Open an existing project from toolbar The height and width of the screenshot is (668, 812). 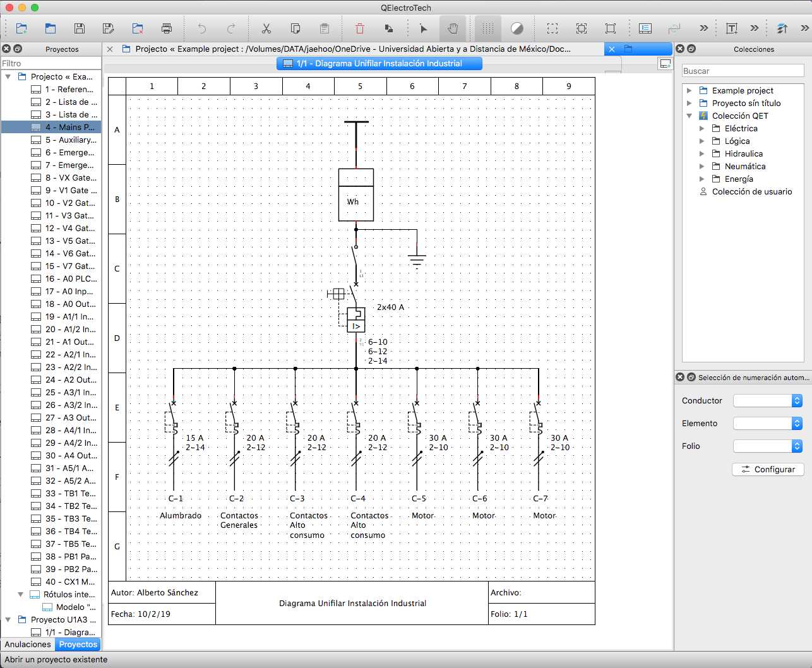click(51, 28)
